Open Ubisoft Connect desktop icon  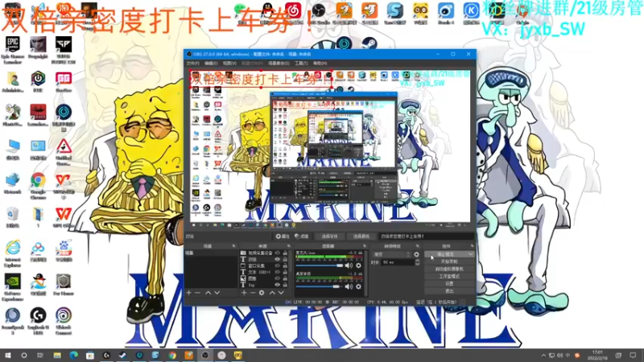click(64, 321)
